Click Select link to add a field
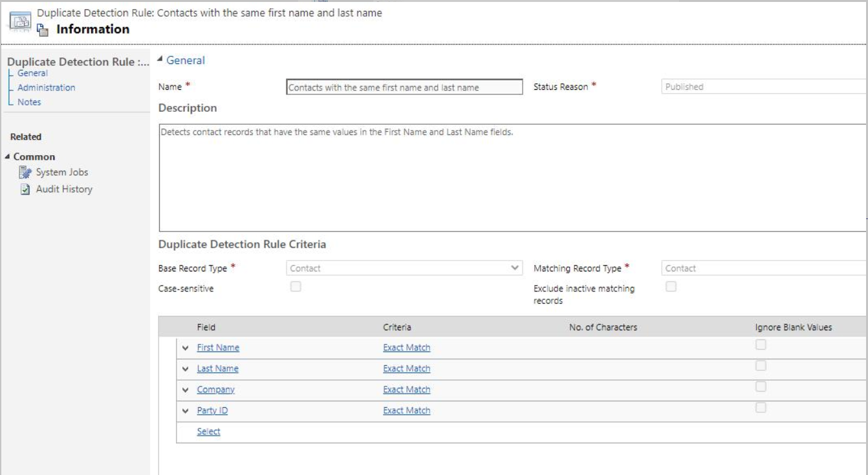 coord(208,432)
